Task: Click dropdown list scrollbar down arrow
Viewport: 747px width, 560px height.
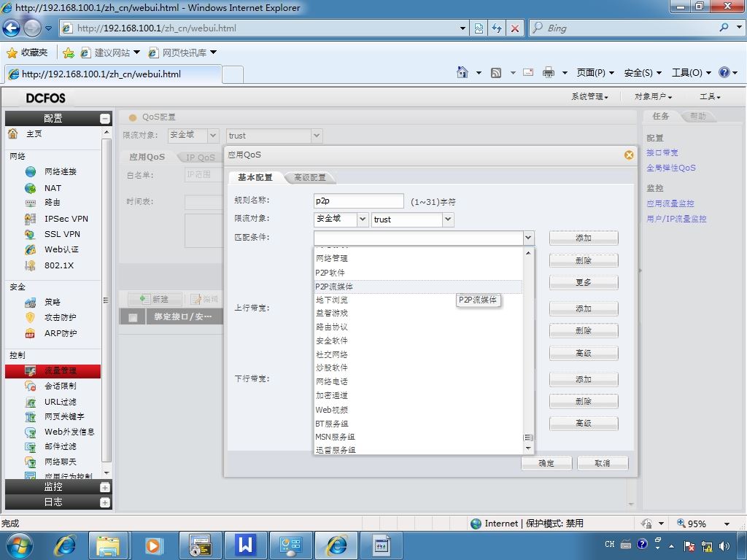Action: pos(528,448)
